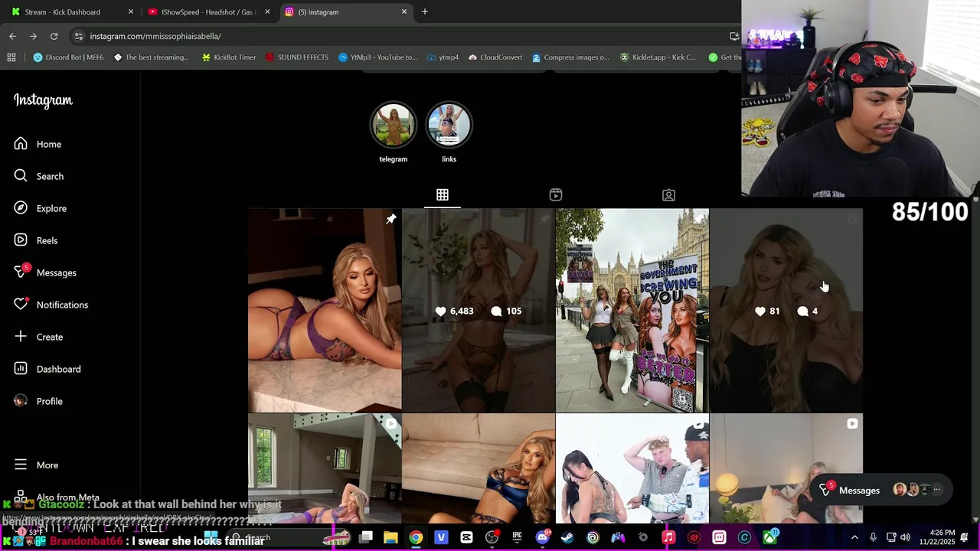The height and width of the screenshot is (551, 980).
Task: Click the page vertical scrollbar
Action: [x=975, y=360]
